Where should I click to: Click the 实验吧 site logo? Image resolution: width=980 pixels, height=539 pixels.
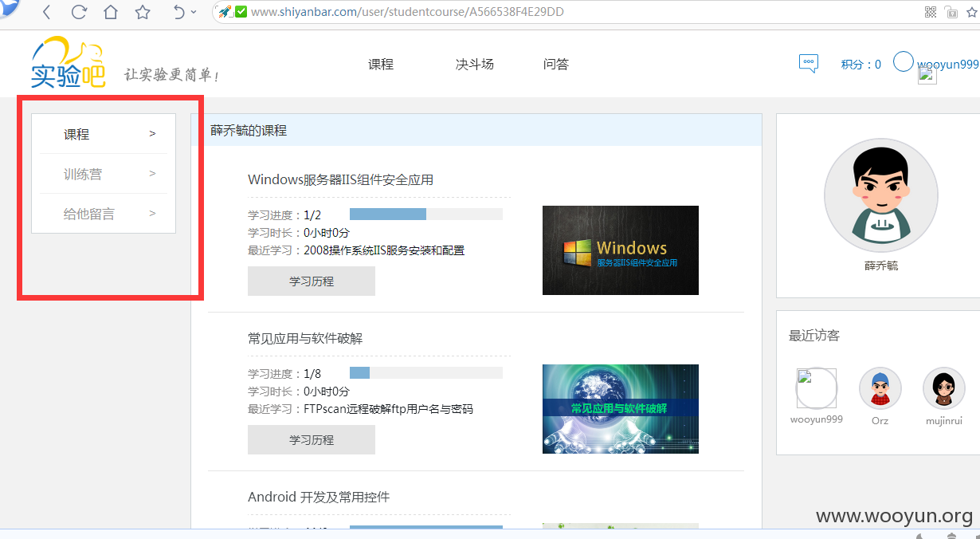[68, 64]
